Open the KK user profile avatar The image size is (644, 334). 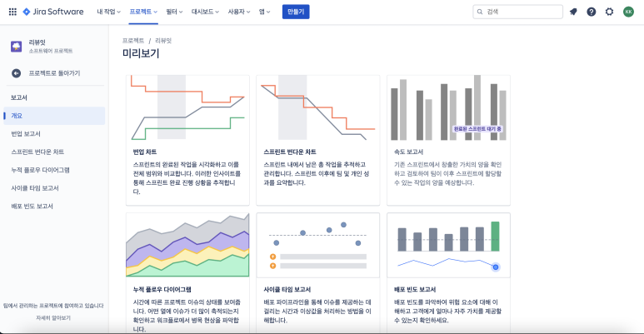click(x=628, y=12)
